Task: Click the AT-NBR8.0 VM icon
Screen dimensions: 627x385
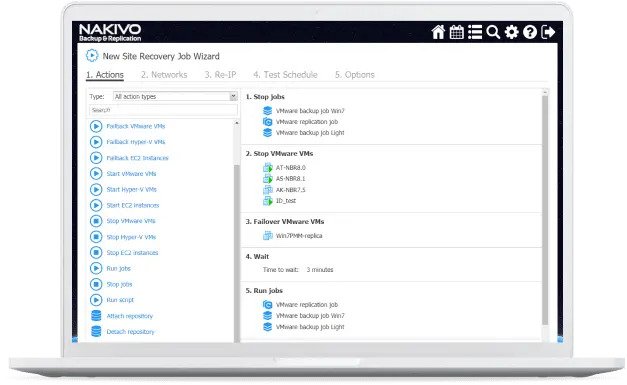Action: click(x=268, y=168)
